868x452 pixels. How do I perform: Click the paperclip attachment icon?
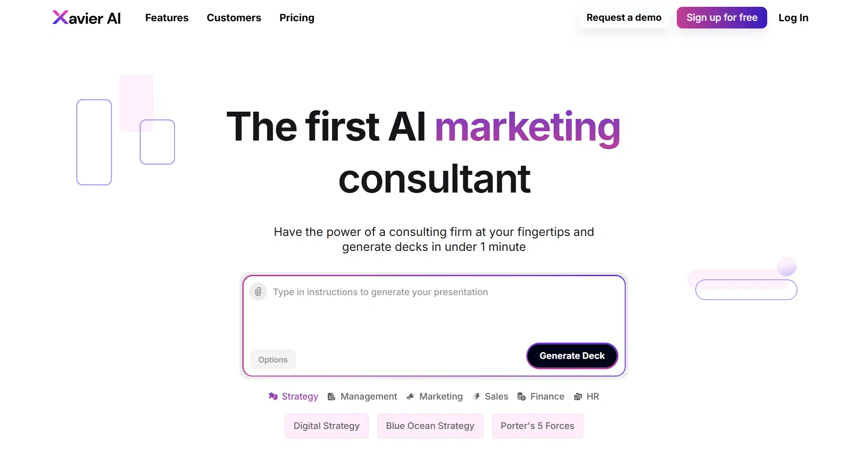(258, 292)
